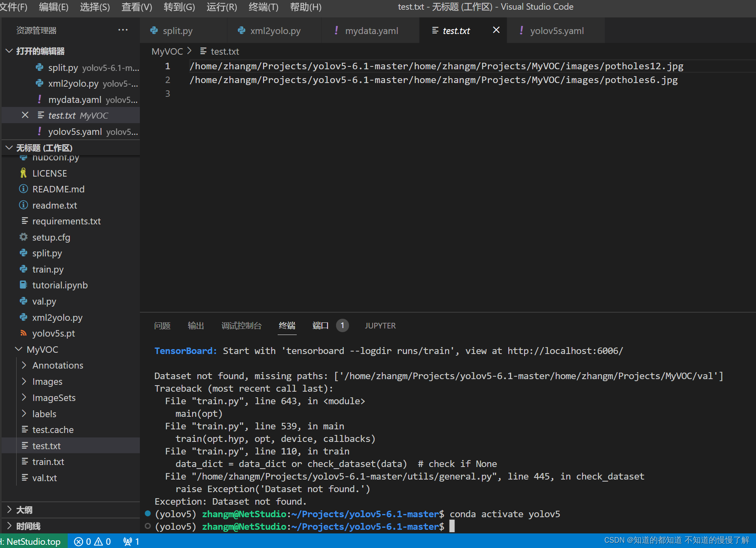Image resolution: width=756 pixels, height=548 pixels.
Task: Open the 输出 output panel tab
Action: click(x=196, y=326)
